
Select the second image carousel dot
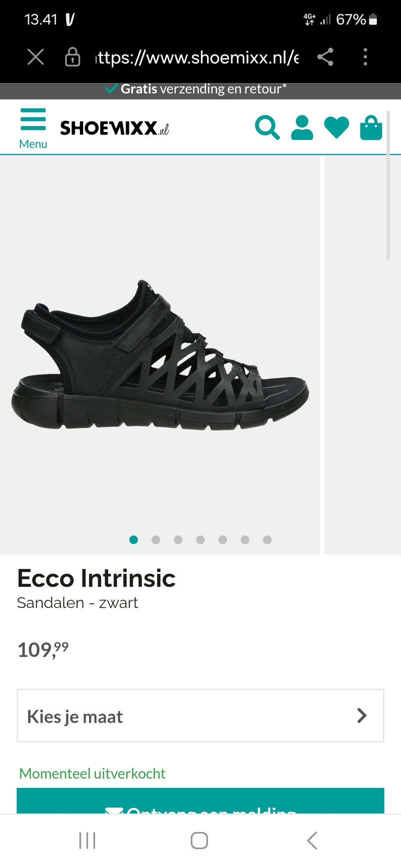point(156,540)
